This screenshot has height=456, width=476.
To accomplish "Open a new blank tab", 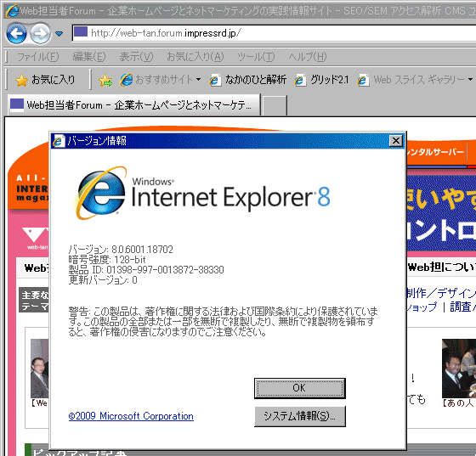I will [x=275, y=105].
